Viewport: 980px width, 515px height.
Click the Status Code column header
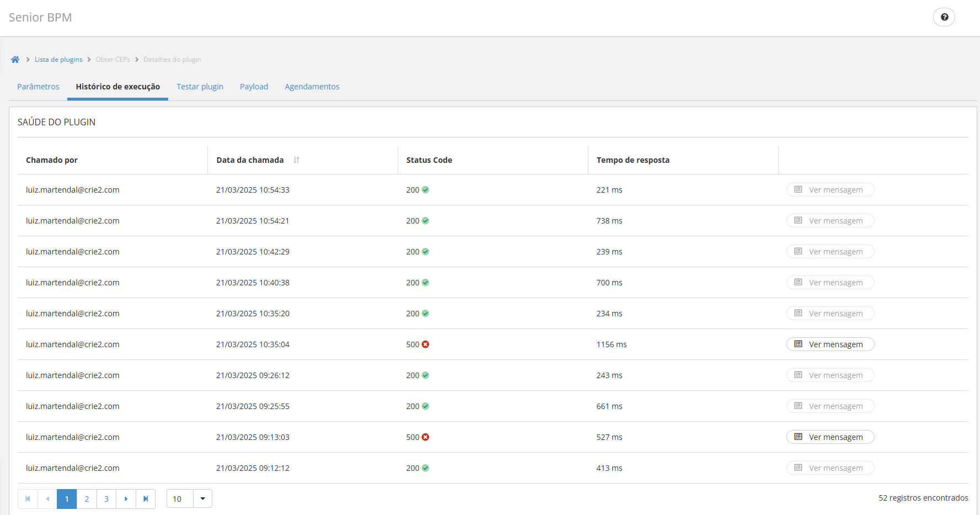pos(429,160)
